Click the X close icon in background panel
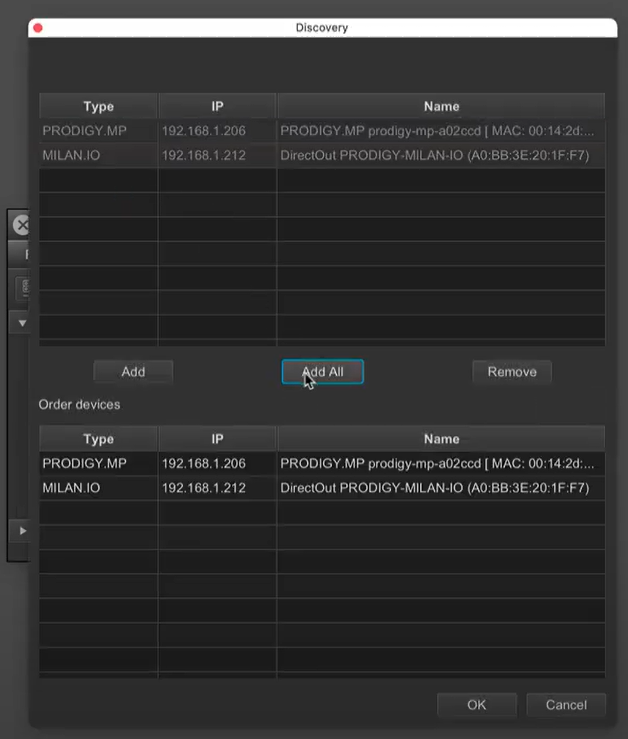Viewport: 628px width, 739px height. 21,225
